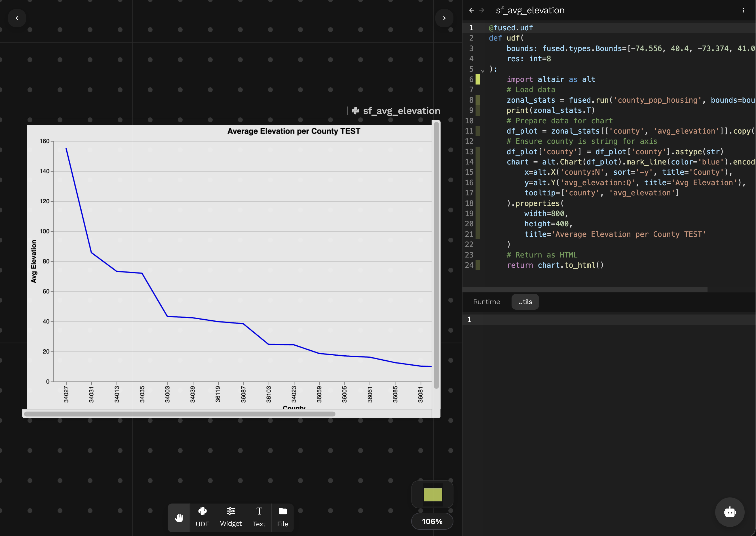The image size is (756, 536).
Task: Add a File to the canvas
Action: [282, 518]
